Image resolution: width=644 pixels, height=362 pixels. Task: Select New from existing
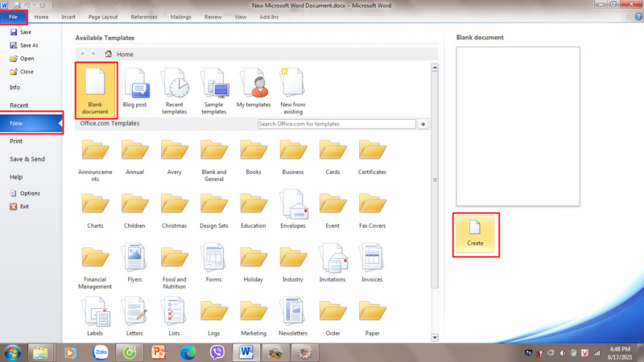point(292,89)
